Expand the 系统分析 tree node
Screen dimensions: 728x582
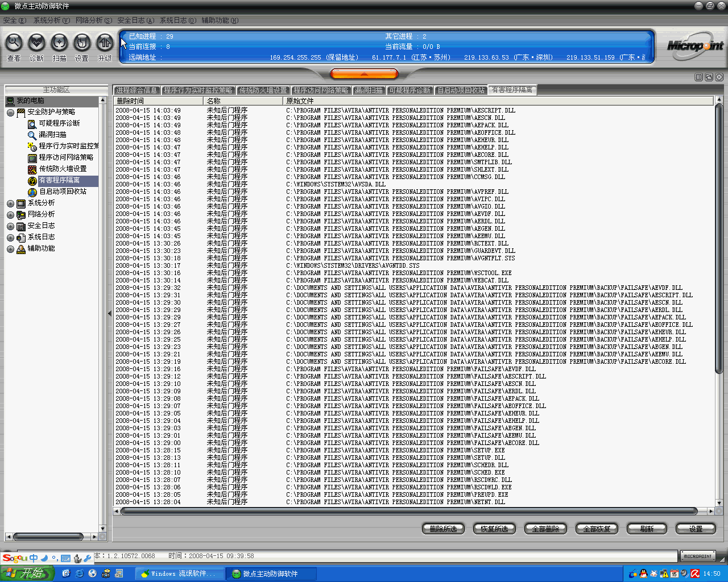coord(10,203)
